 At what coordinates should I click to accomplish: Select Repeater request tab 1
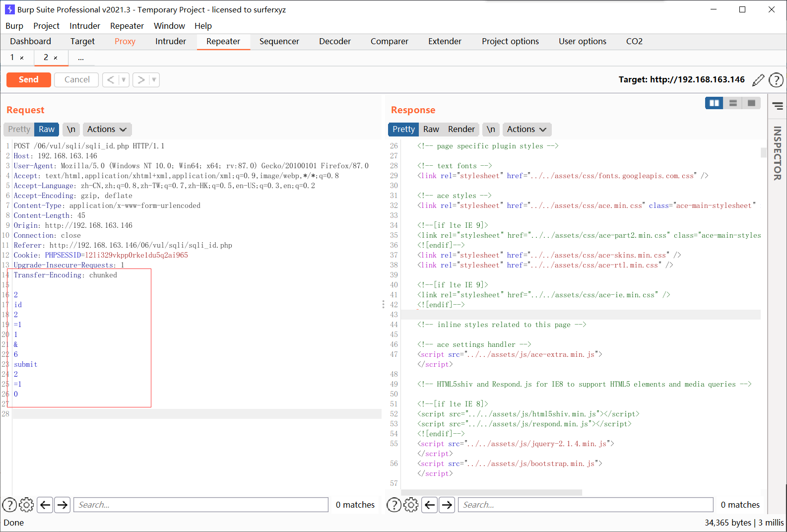pos(12,58)
